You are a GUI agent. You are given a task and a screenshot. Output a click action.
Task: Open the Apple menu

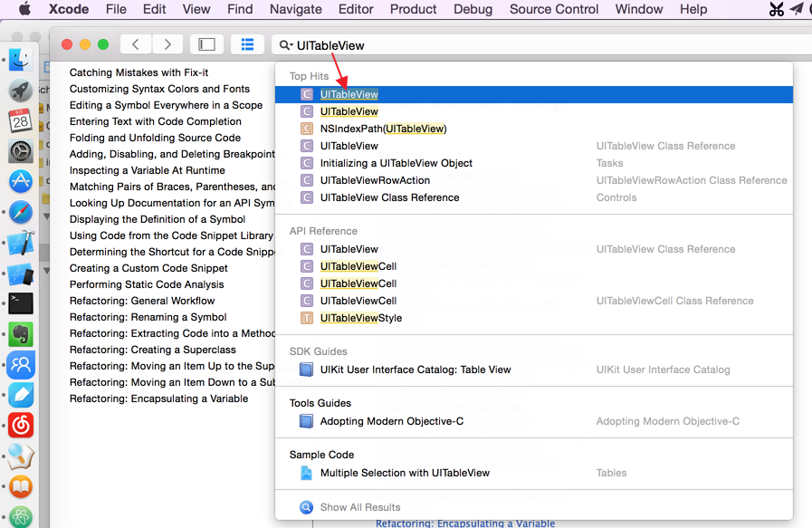pos(24,9)
